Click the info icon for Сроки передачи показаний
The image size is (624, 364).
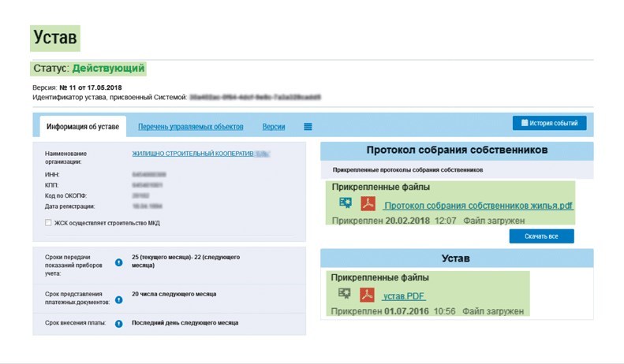click(119, 262)
